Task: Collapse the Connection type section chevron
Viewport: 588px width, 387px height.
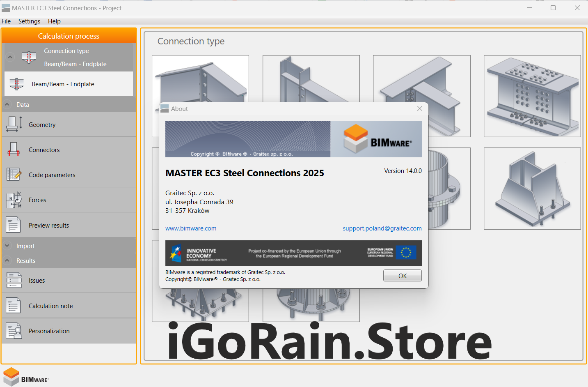Action: coord(10,57)
